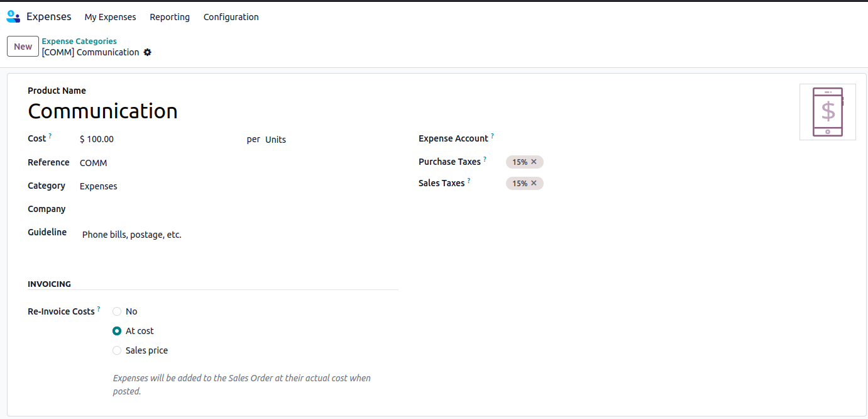Open the Units unit-of-measure dropdown
The width and height of the screenshot is (868, 419).
[314, 140]
